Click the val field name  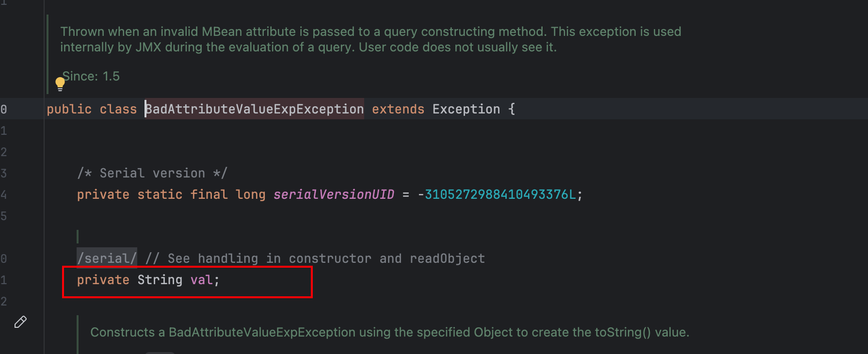[201, 280]
